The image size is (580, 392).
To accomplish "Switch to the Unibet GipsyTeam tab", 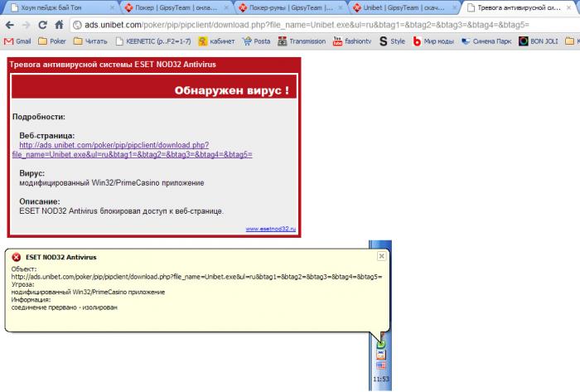I will (404, 7).
